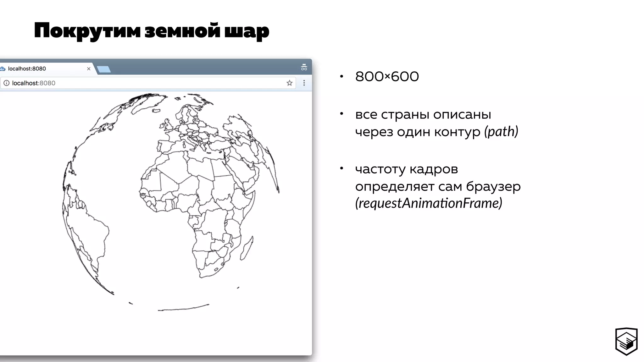Open a new tab with the blank tab button
The image size is (644, 362).
(x=104, y=69)
